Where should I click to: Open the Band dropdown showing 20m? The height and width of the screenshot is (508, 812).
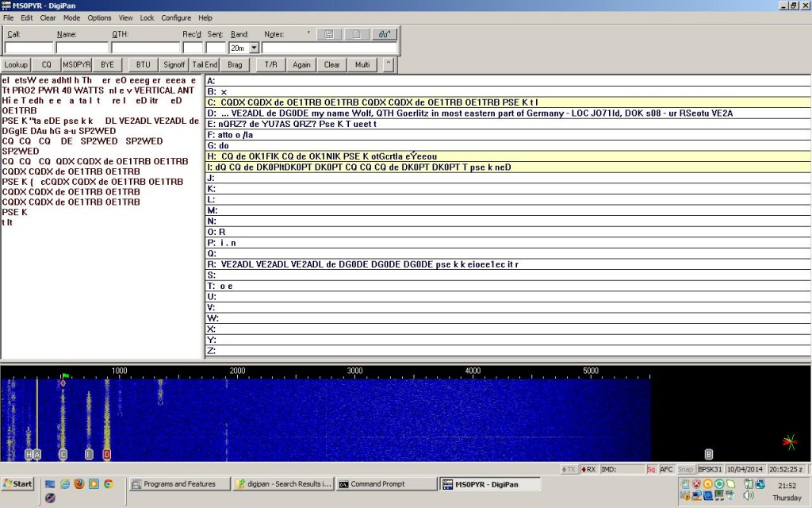point(254,48)
